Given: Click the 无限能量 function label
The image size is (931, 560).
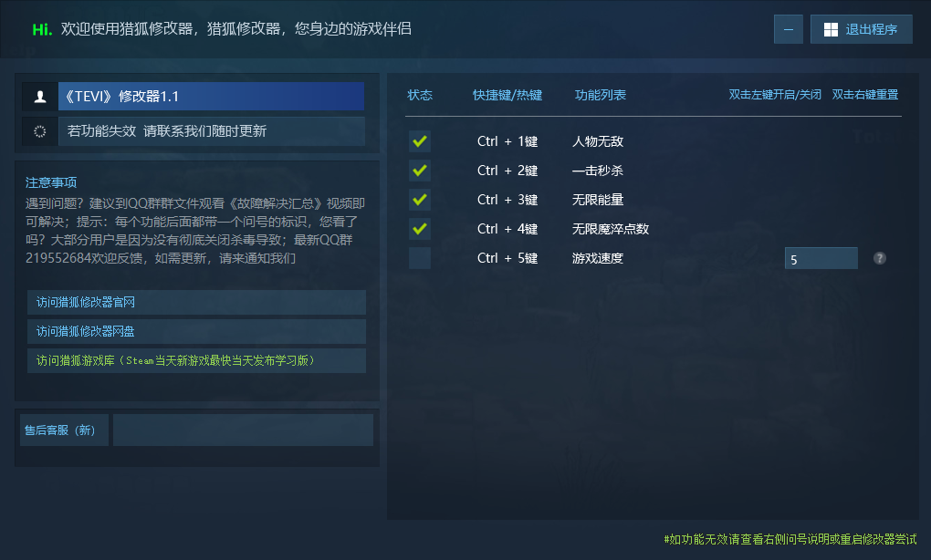Looking at the screenshot, I should click(597, 200).
